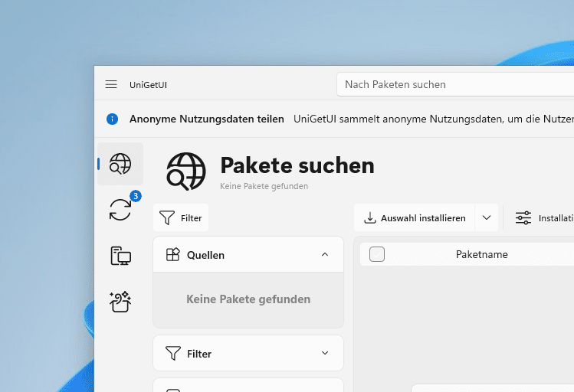Click the Keine Pakete gefunden subtitle text

(264, 186)
